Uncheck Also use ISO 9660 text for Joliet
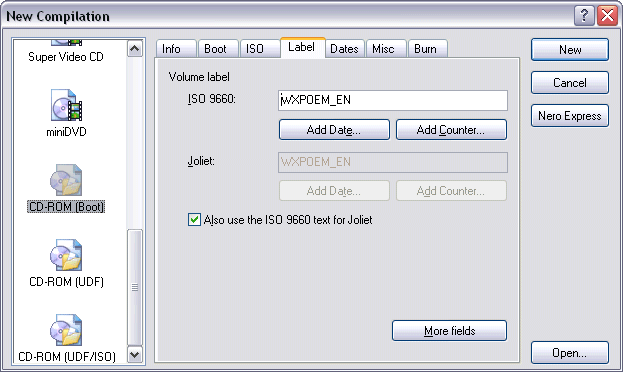Image resolution: width=623 pixels, height=372 pixels. pyautogui.click(x=194, y=219)
